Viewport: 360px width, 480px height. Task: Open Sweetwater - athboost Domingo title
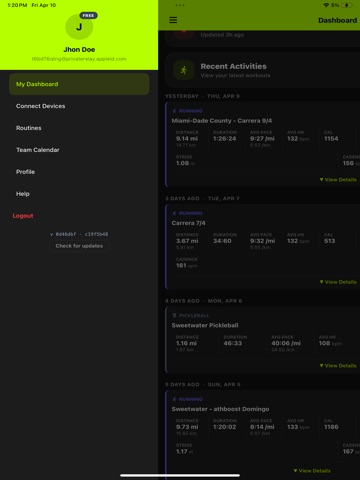pos(220,409)
